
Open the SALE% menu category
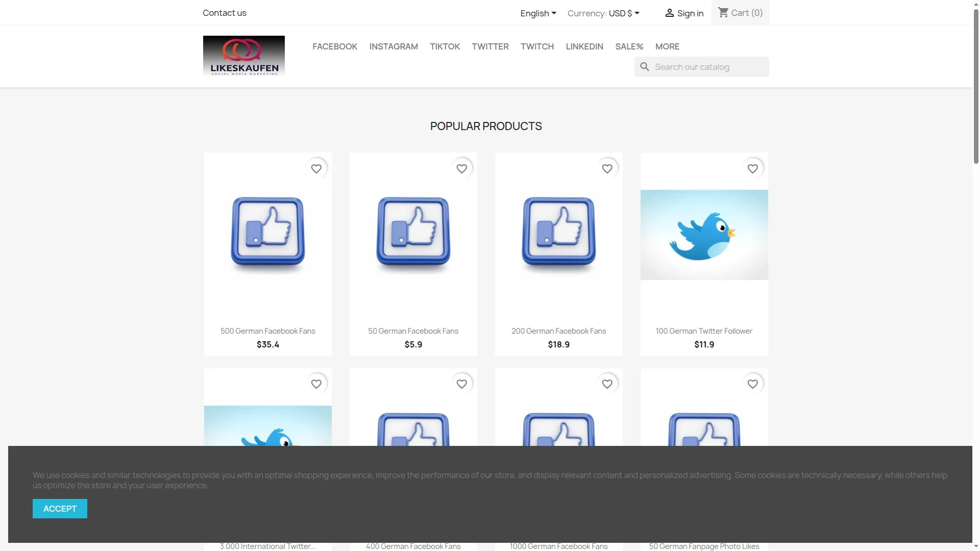coord(629,46)
